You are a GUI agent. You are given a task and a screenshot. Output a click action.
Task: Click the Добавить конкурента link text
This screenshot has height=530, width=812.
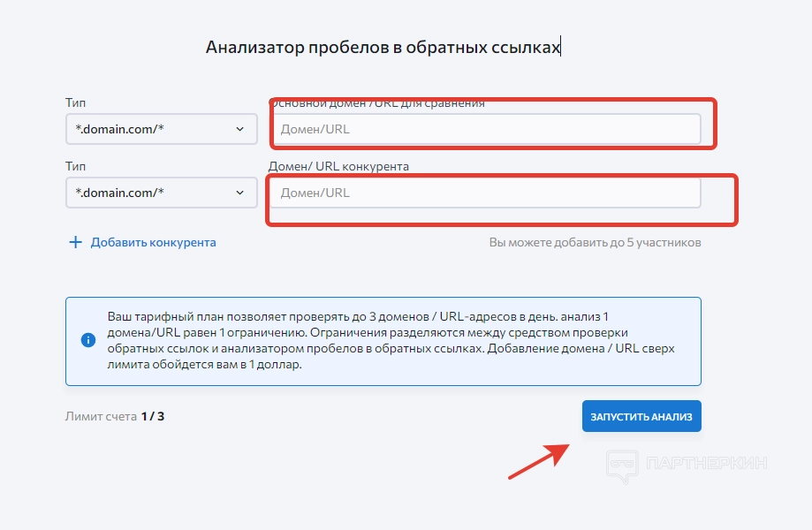153,242
